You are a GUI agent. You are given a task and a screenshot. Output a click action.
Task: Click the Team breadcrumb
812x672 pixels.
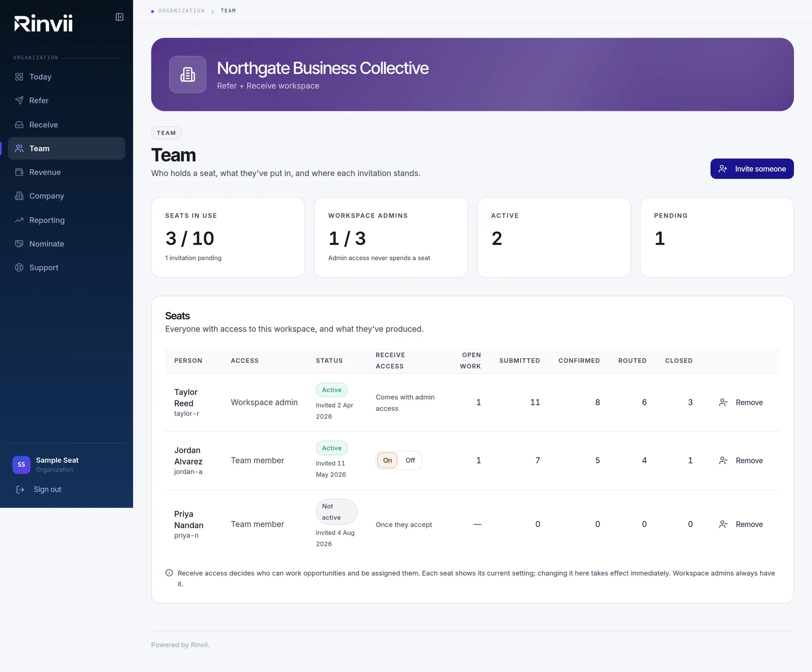click(228, 11)
